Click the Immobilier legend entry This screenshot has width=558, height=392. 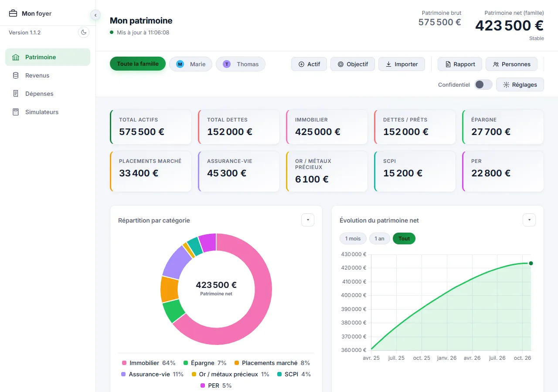coord(149,363)
